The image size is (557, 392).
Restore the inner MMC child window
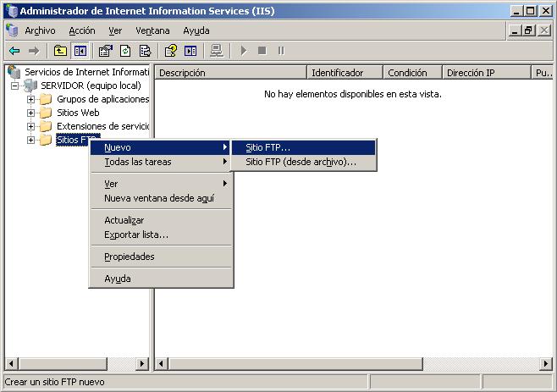click(528, 30)
